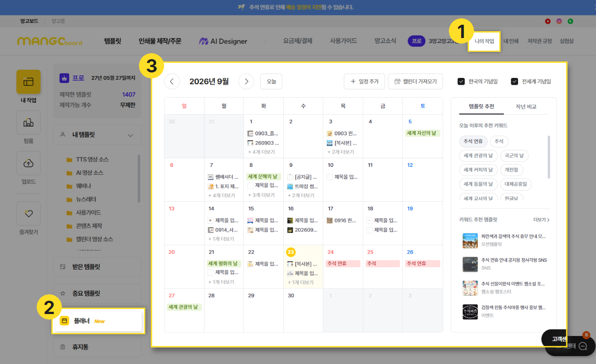Click the MANGO board logo
Viewport: 596px width, 364px height.
50,41
